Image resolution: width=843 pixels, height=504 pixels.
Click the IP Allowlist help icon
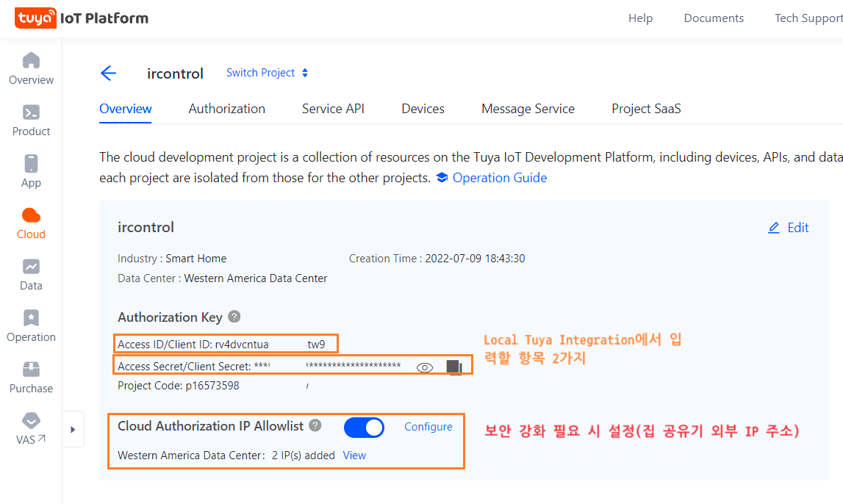tap(315, 425)
